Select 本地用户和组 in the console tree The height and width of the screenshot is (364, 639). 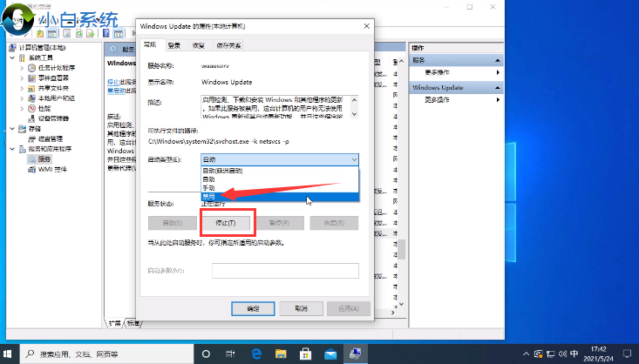[x=57, y=98]
